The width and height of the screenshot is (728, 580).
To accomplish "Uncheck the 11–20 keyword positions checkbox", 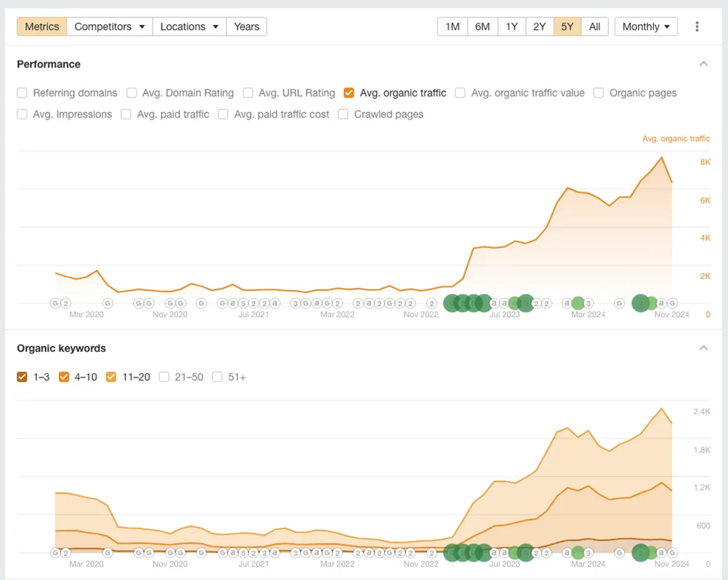I will coord(111,377).
